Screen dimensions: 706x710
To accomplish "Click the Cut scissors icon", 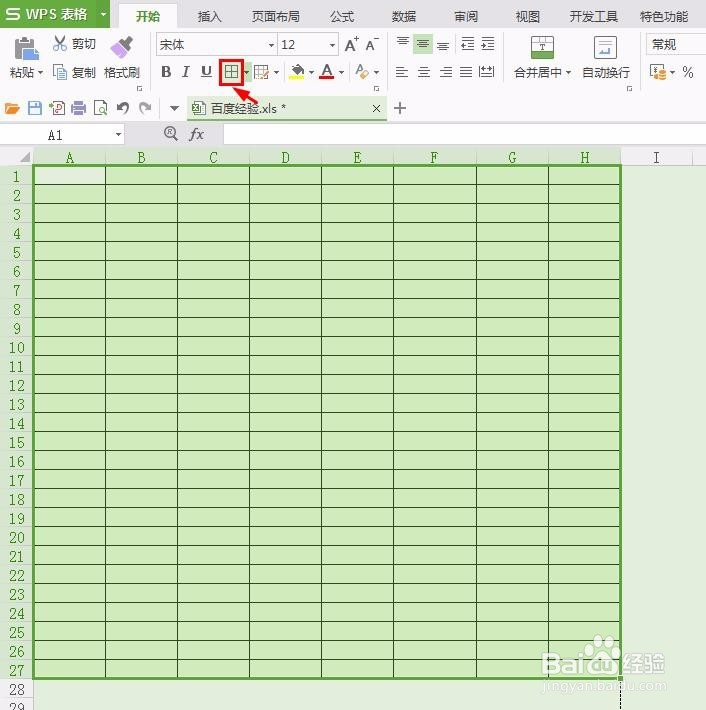I will (59, 43).
